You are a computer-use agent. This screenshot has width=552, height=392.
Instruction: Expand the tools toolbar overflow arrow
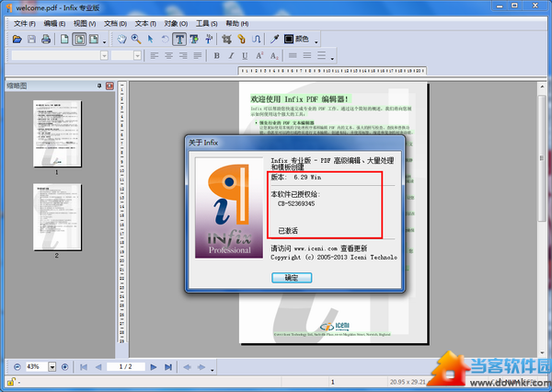(316, 42)
